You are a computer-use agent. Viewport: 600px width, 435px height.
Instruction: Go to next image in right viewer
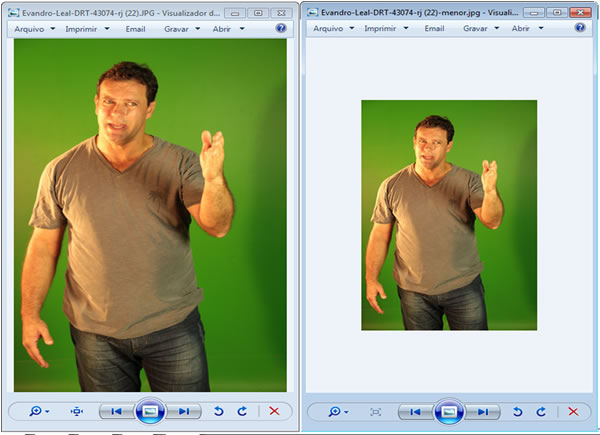pyautogui.click(x=483, y=412)
